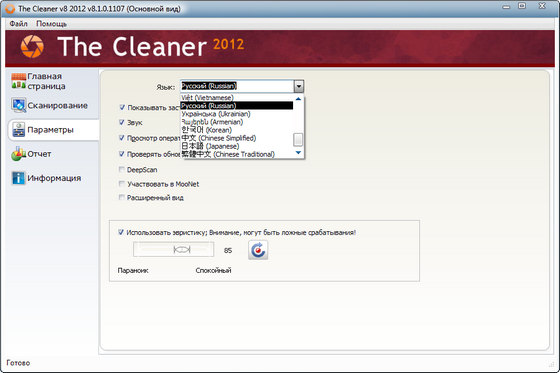Choose Русский (Russian) highlighted list entry

(x=237, y=106)
